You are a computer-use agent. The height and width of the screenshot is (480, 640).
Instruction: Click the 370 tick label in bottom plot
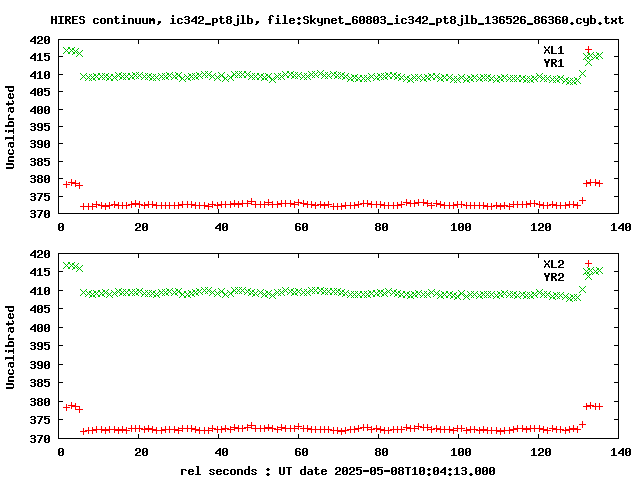click(40, 439)
